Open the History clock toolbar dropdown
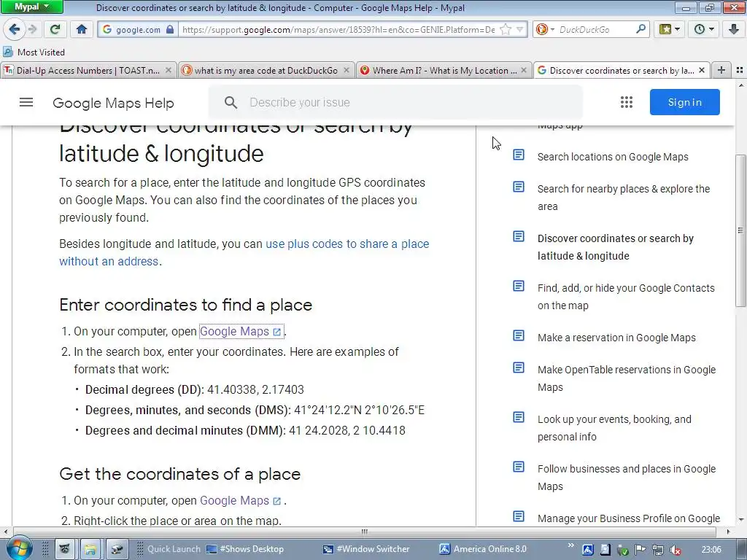 (x=704, y=29)
